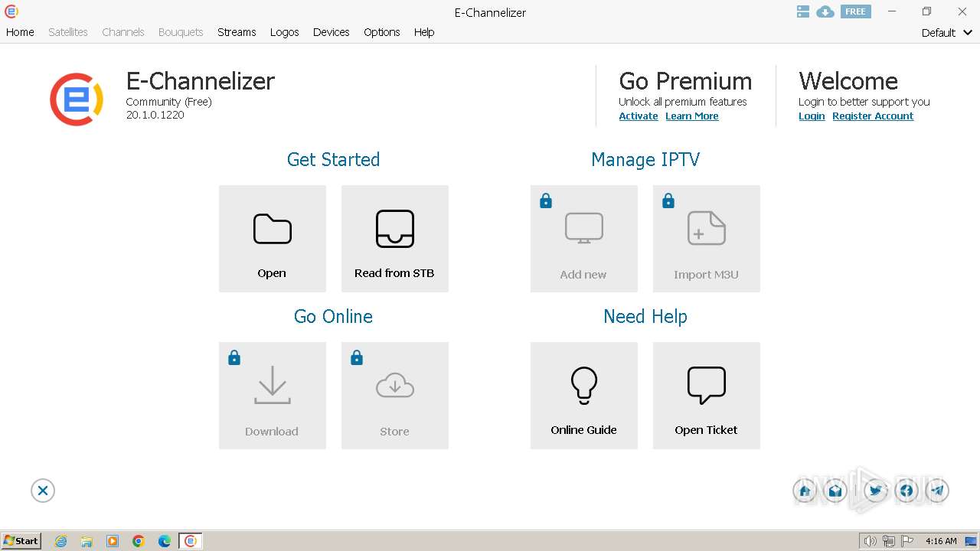Click the disabled Bouquets menu
980x551 pixels.
181,32
